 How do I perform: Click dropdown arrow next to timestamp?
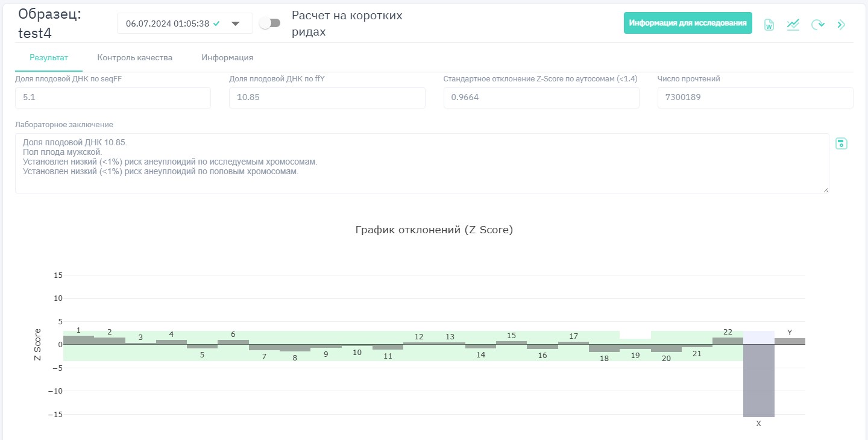pos(236,24)
